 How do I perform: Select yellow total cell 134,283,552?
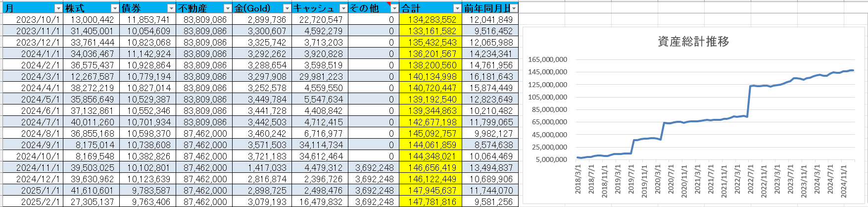(x=431, y=20)
